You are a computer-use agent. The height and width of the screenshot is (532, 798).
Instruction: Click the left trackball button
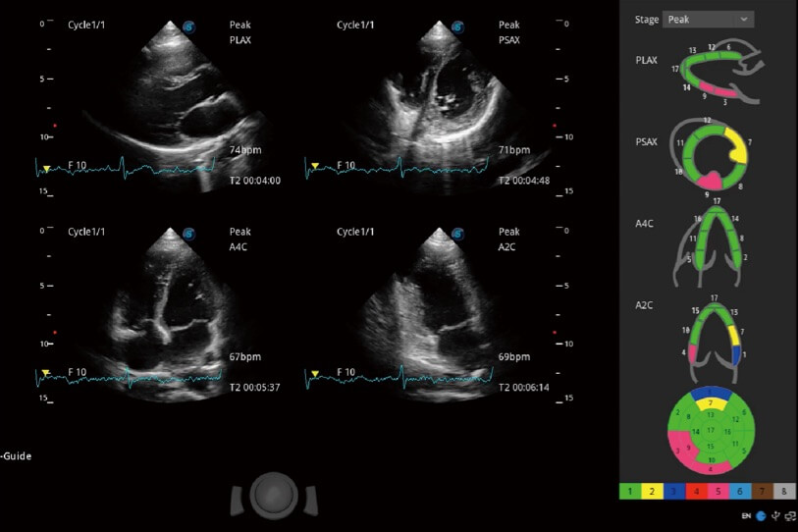[x=237, y=500]
